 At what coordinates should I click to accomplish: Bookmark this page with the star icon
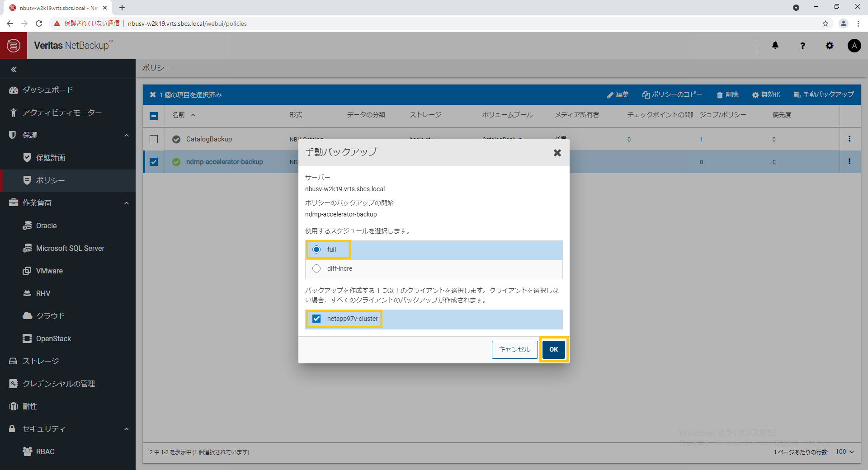(x=826, y=23)
